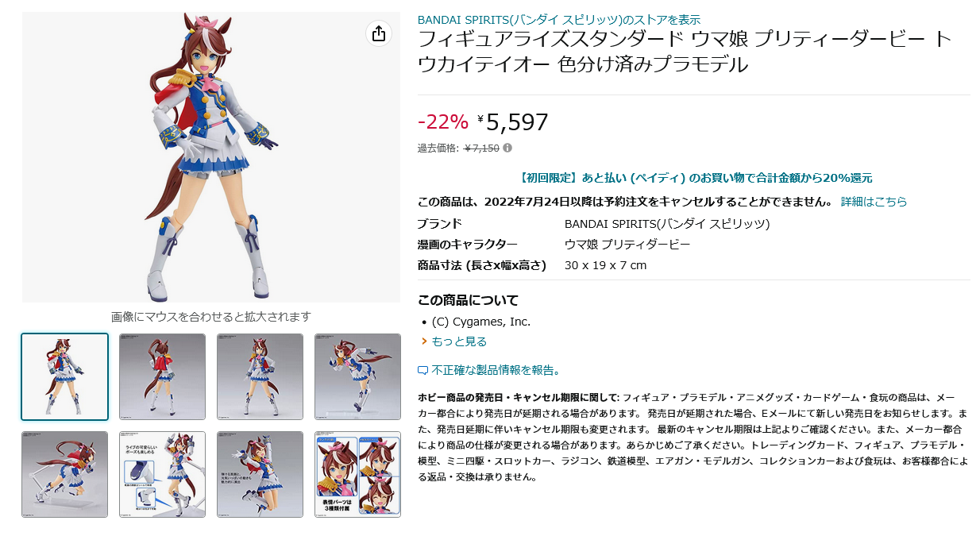980x536 pixels.
Task: Expand もっと見る under product description
Action: tap(458, 341)
